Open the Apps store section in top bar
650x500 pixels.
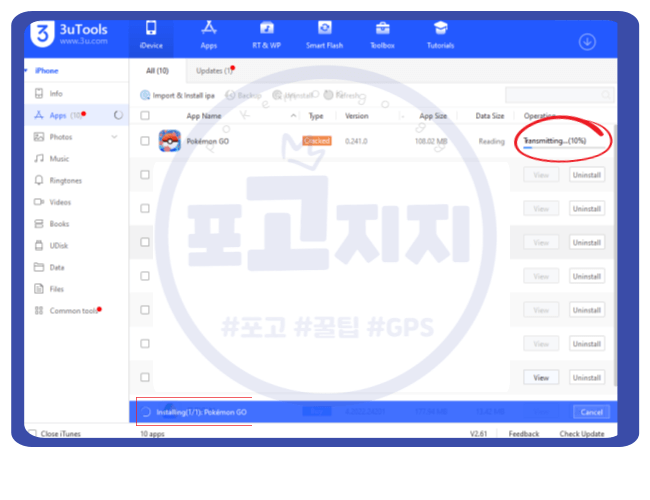(x=209, y=35)
